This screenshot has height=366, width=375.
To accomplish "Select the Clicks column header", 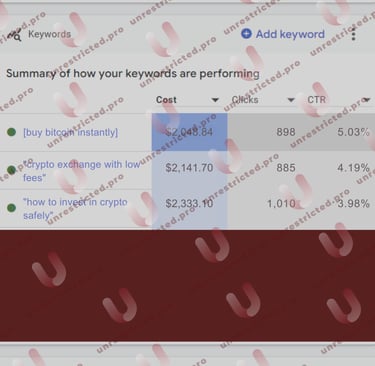I will click(x=245, y=100).
